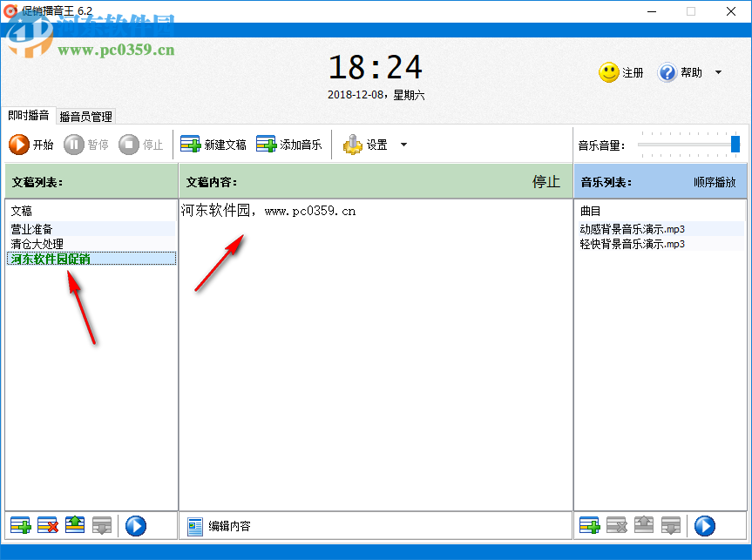Click the red delete script icon at bottom left
This screenshot has width=752, height=560.
[x=48, y=525]
